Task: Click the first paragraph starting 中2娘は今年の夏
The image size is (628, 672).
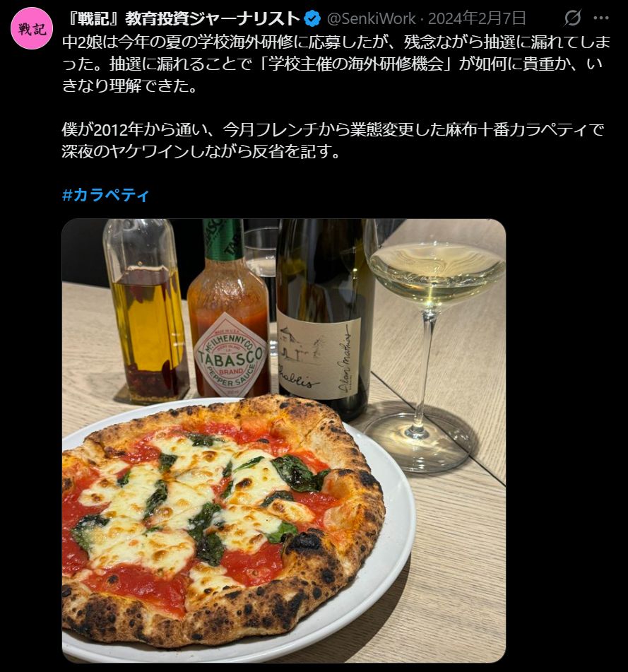Action: (x=336, y=64)
